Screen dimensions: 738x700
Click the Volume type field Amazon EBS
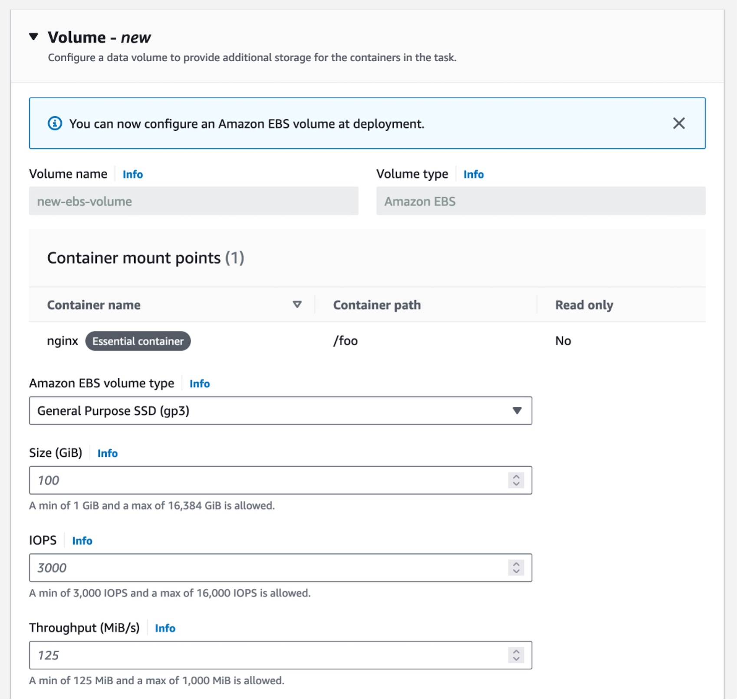[x=540, y=201]
